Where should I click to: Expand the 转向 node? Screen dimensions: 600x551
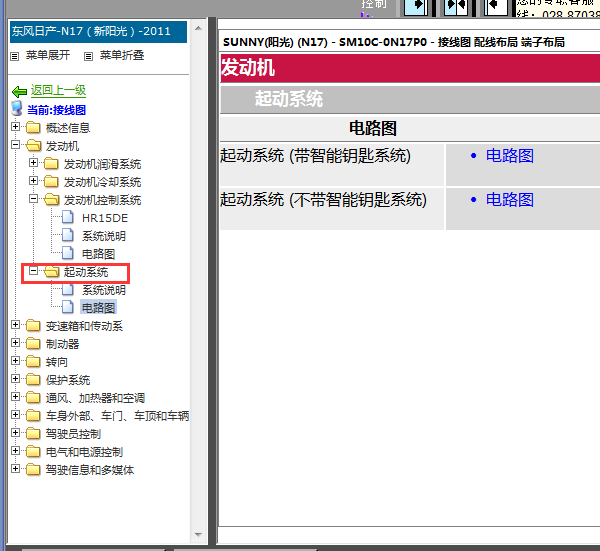tap(15, 360)
